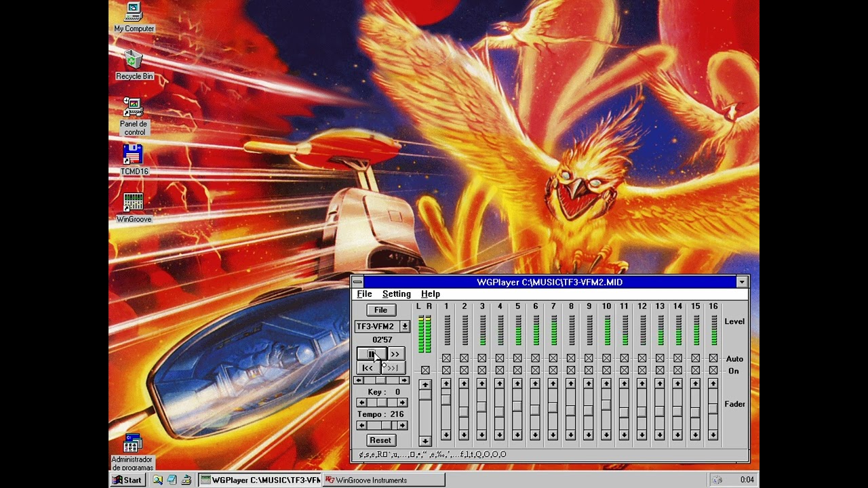
Task: Click the 0:04 taskbar clock
Action: pyautogui.click(x=747, y=480)
